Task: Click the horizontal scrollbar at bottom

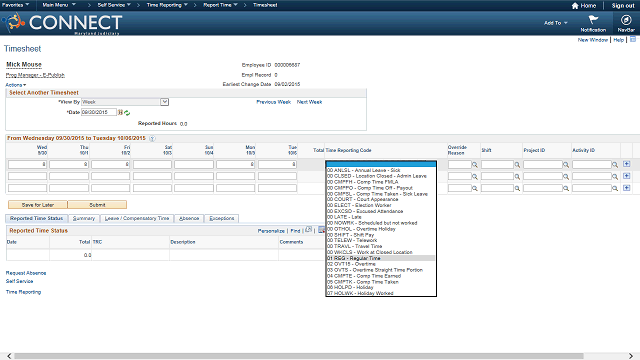Action: (299, 356)
